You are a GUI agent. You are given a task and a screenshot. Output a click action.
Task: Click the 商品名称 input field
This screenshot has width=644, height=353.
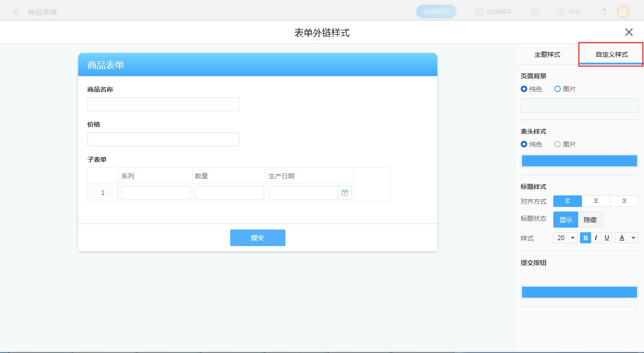click(x=163, y=104)
